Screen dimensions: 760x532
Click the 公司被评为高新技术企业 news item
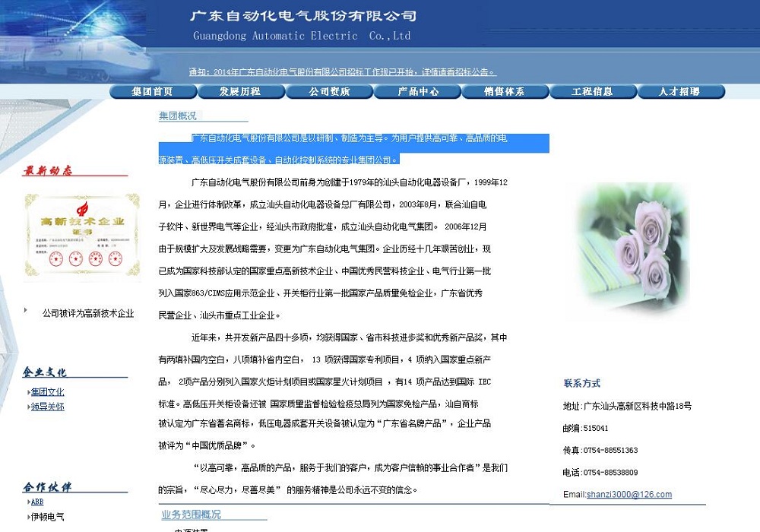tap(88, 313)
